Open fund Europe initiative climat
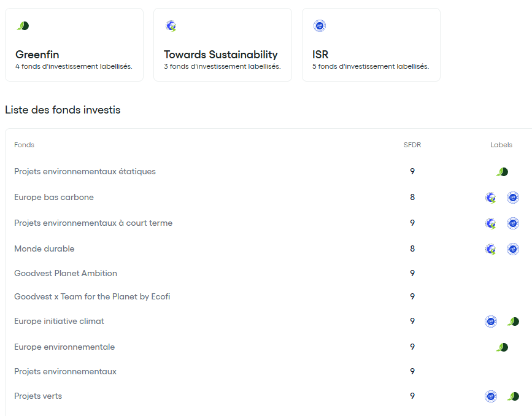Viewport: 532px width, 416px height. coord(59,321)
